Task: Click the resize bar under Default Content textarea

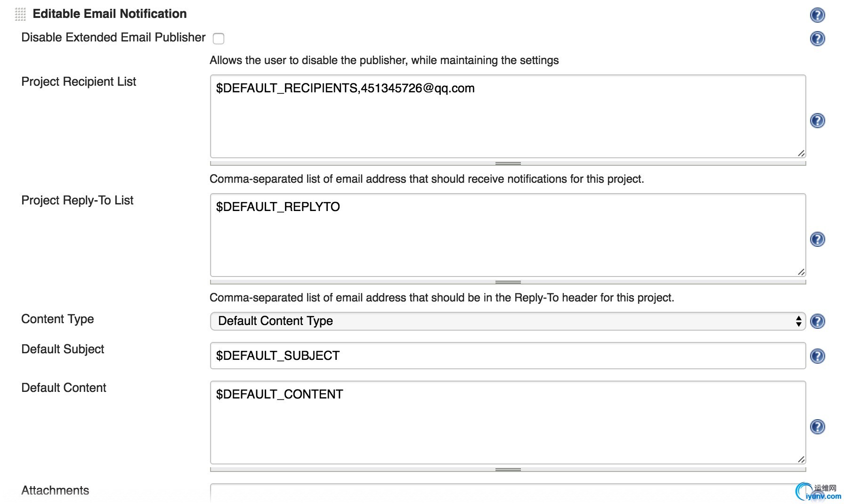Action: tap(508, 470)
